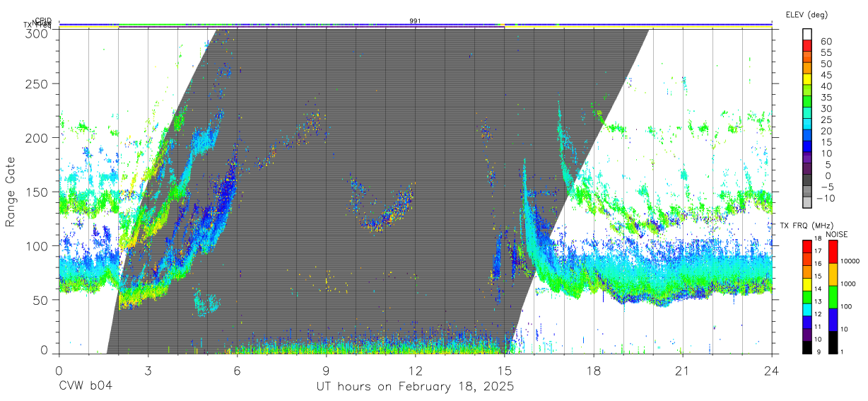Click the CPID color strip above the plot
Image resolution: width=868 pixels, height=401 pixels.
pyautogui.click(x=416, y=24)
